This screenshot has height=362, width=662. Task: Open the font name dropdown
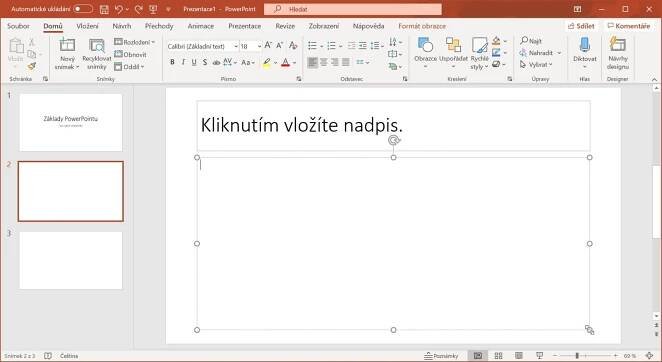coord(236,46)
